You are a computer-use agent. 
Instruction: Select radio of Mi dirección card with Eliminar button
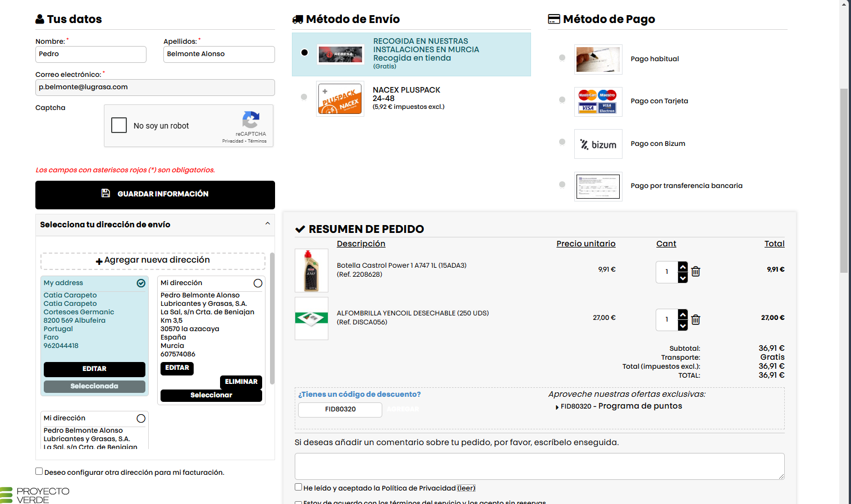click(x=258, y=283)
